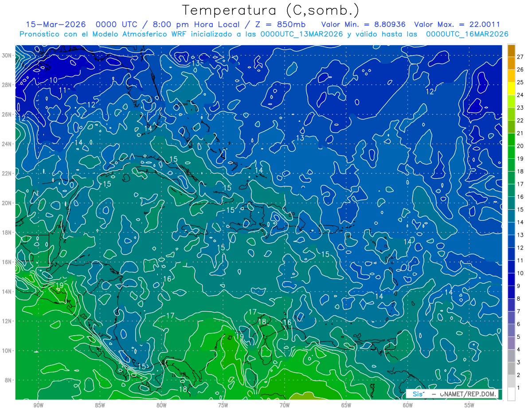Click the '9' value on the color scale
The image size is (532, 411).
519,286
